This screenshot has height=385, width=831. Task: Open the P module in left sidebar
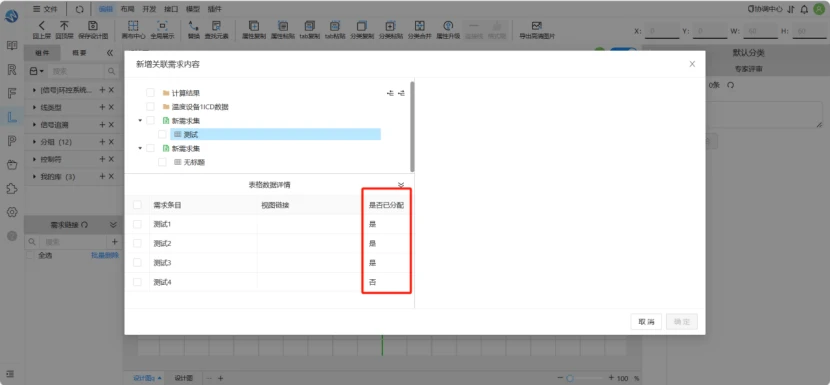pyautogui.click(x=12, y=141)
